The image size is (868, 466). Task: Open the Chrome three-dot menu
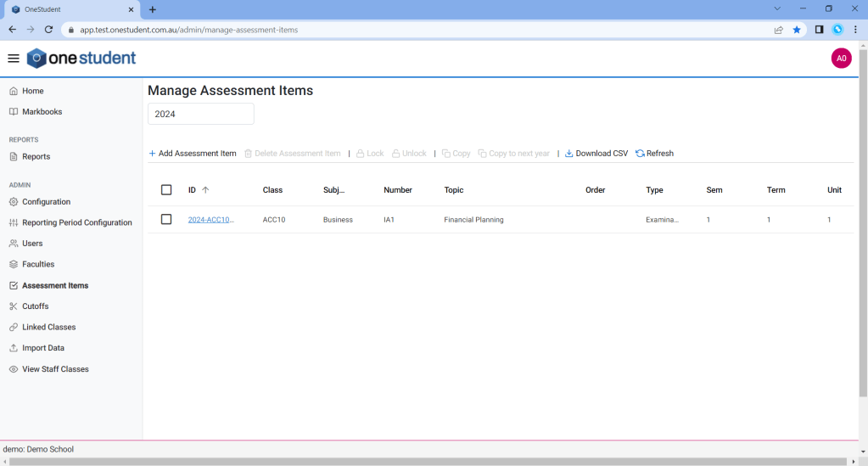(x=855, y=30)
